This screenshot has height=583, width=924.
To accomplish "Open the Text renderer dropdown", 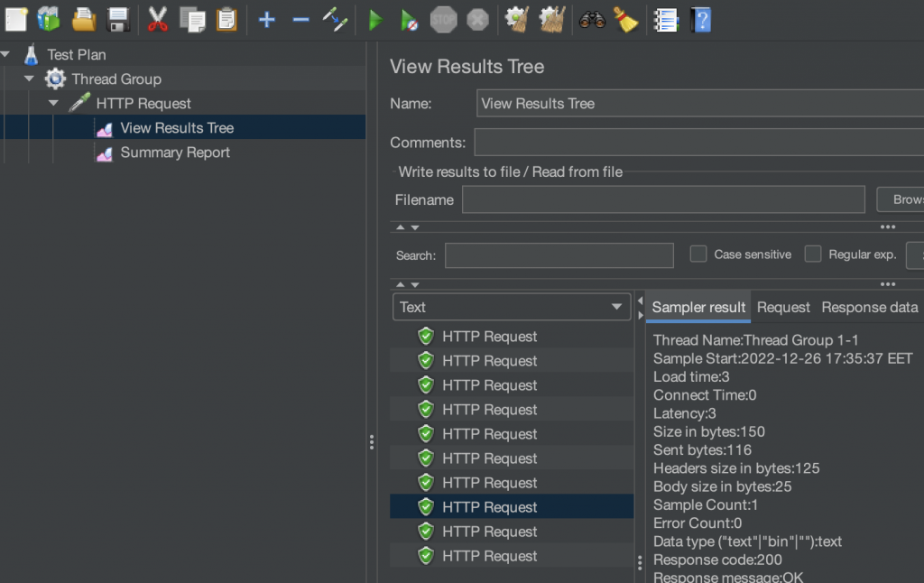I will [x=512, y=307].
